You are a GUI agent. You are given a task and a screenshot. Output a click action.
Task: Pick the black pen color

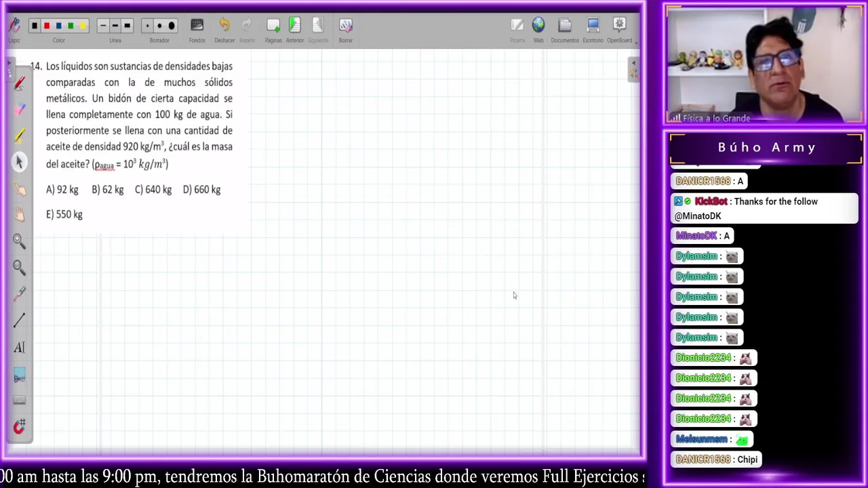tap(35, 26)
